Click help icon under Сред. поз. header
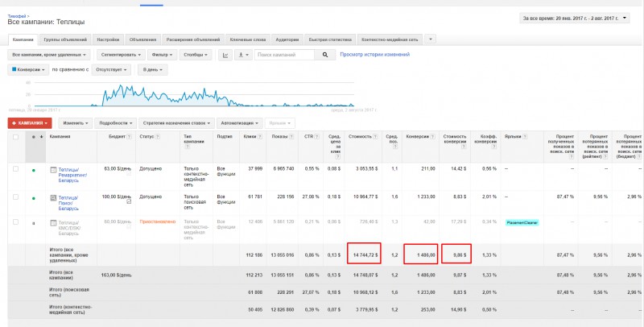The height and width of the screenshot is (327, 644). 394,147
